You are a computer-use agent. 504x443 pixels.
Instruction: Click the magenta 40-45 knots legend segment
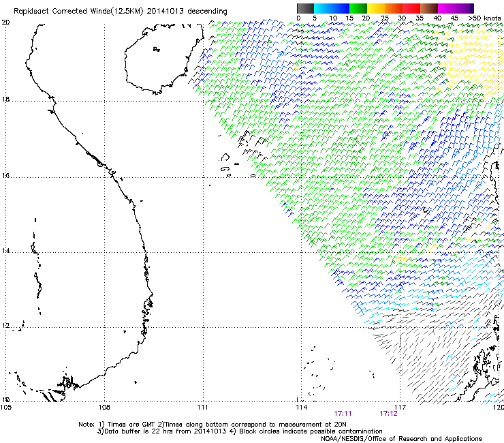pos(447,8)
